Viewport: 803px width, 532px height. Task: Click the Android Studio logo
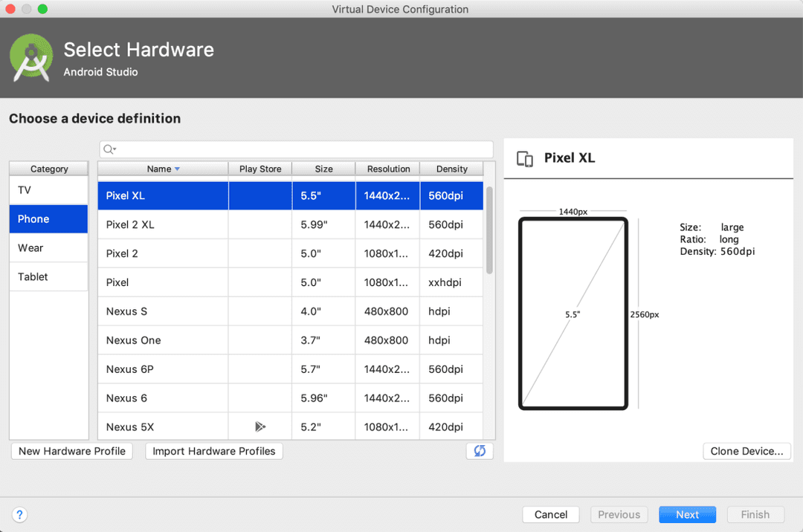coord(31,58)
